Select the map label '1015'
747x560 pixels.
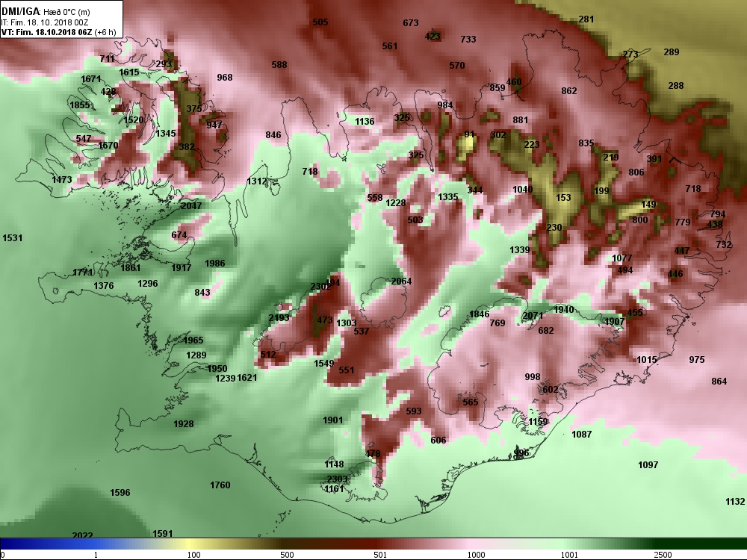coord(647,360)
